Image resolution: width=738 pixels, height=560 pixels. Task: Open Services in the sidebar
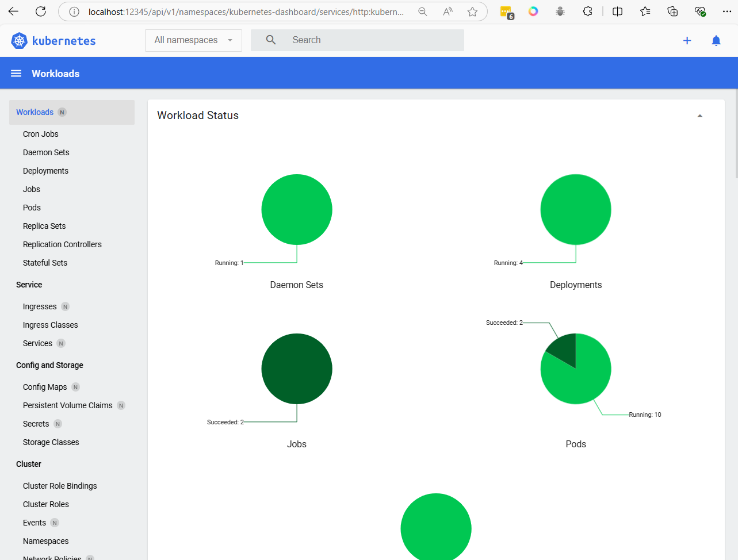(x=37, y=343)
